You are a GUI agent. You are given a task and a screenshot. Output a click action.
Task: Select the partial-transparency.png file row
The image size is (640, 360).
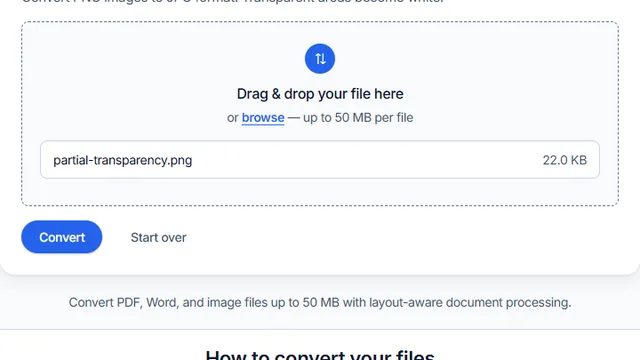[320, 160]
